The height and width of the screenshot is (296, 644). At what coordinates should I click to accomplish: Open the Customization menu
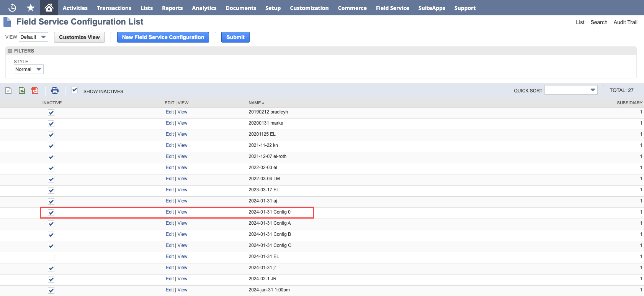309,8
